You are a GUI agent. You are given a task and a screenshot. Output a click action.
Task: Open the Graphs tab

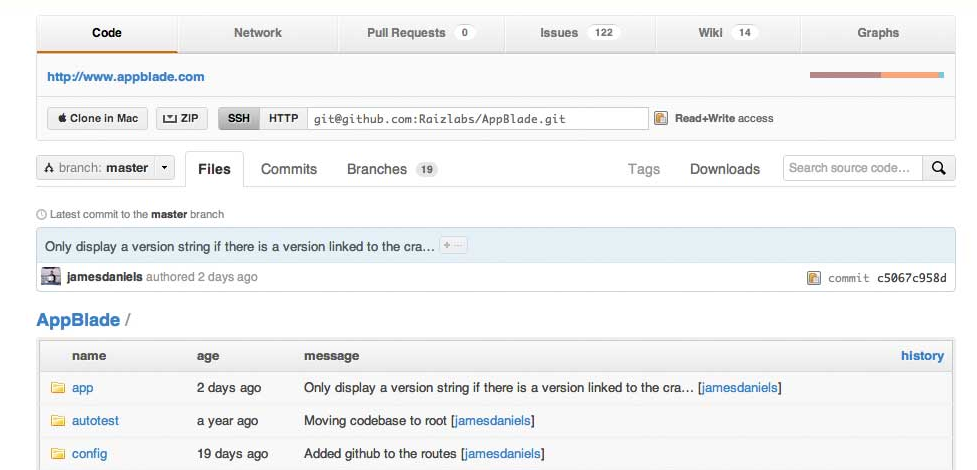coord(878,33)
